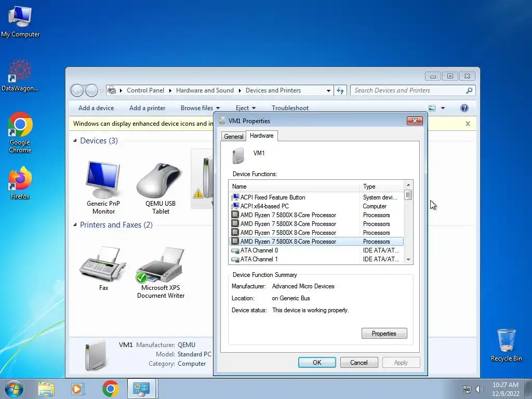This screenshot has height=399, width=532.
Task: Open the Eject dropdown menu
Action: click(246, 108)
